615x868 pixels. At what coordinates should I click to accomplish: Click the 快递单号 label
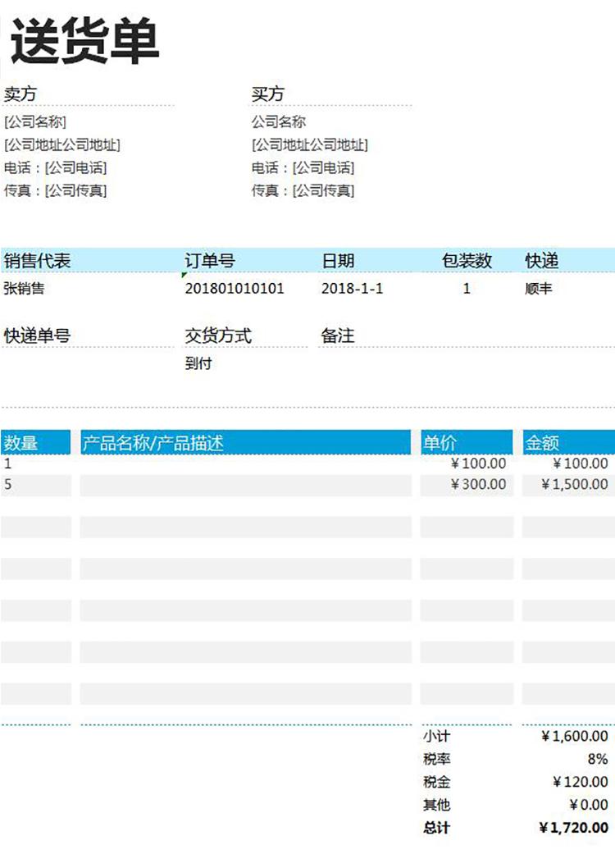pos(37,335)
